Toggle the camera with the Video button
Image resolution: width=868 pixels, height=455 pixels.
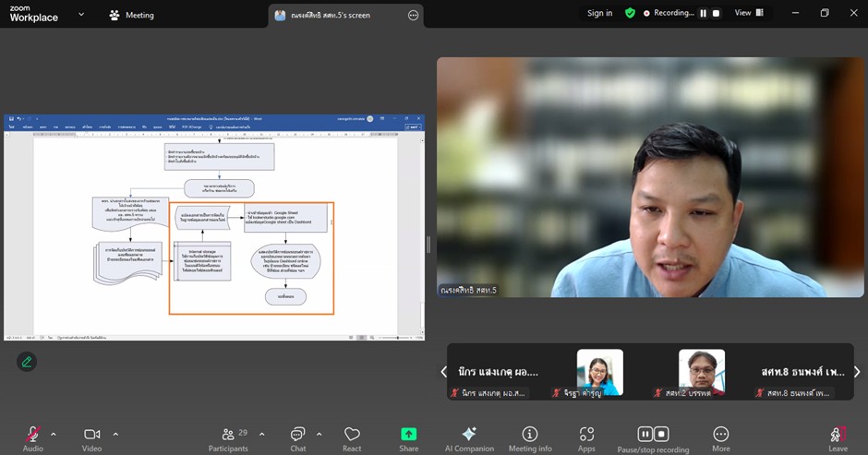(x=91, y=435)
